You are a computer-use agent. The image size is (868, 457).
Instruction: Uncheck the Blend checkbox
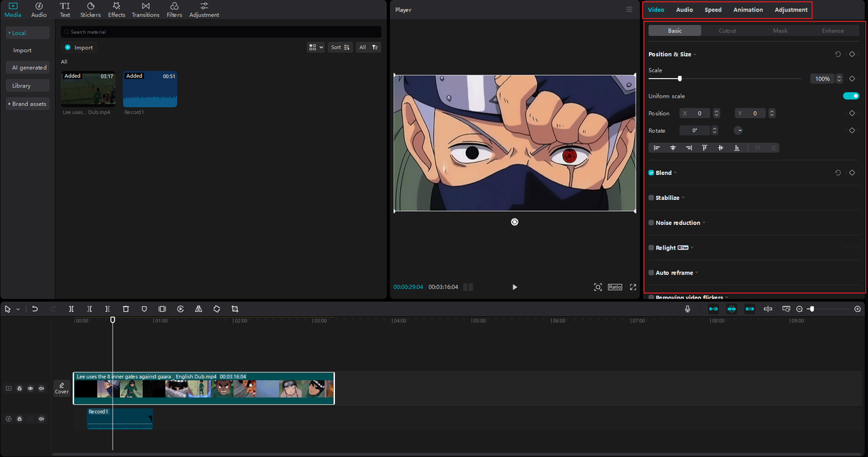(x=651, y=173)
